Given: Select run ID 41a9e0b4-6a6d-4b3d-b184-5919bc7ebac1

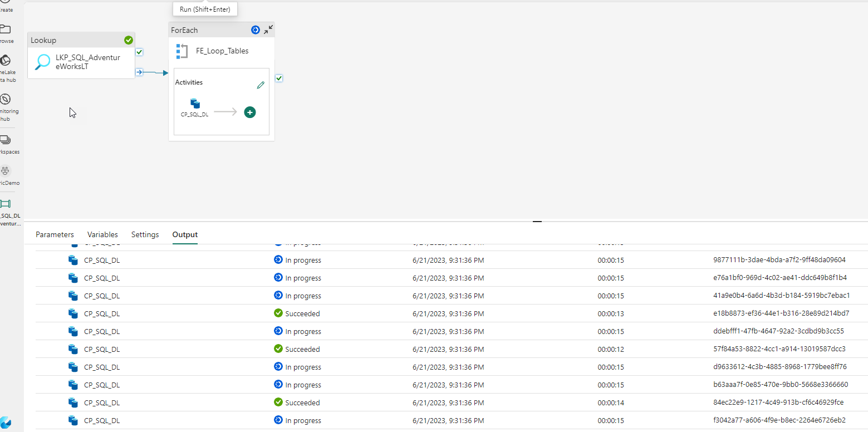Looking at the screenshot, I should pos(782,296).
